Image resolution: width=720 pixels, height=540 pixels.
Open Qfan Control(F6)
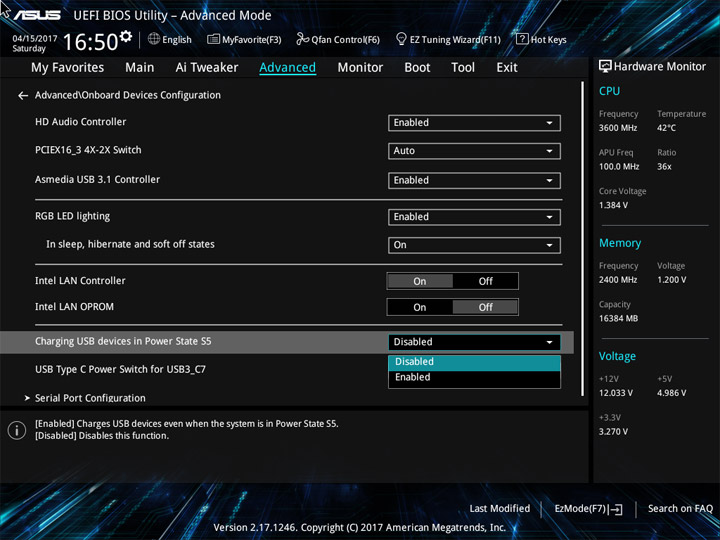tap(338, 39)
